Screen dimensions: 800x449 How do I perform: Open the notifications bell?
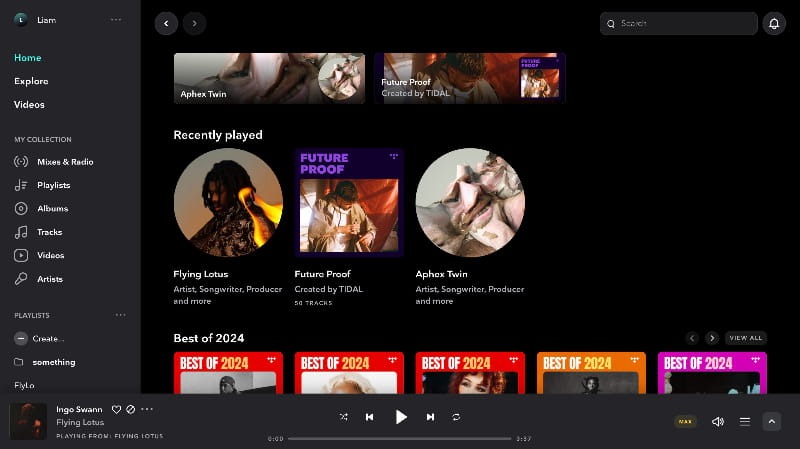click(774, 23)
